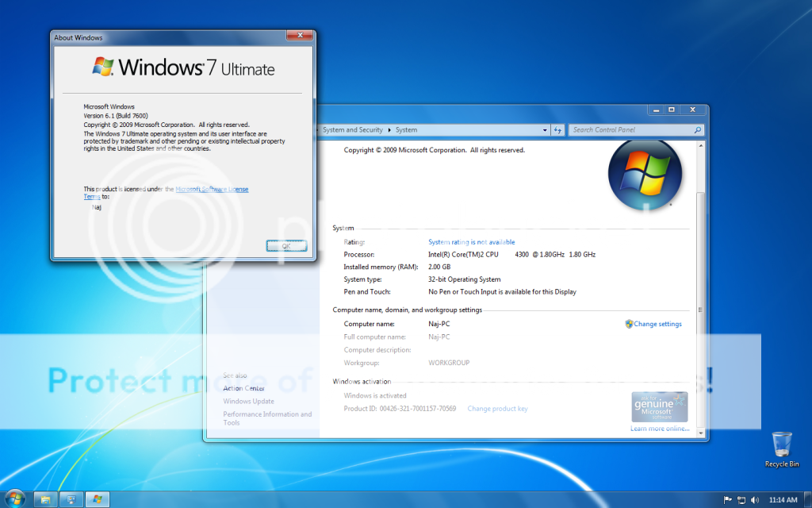Click the Change product key link
Screen dimensions: 812x508
497,409
